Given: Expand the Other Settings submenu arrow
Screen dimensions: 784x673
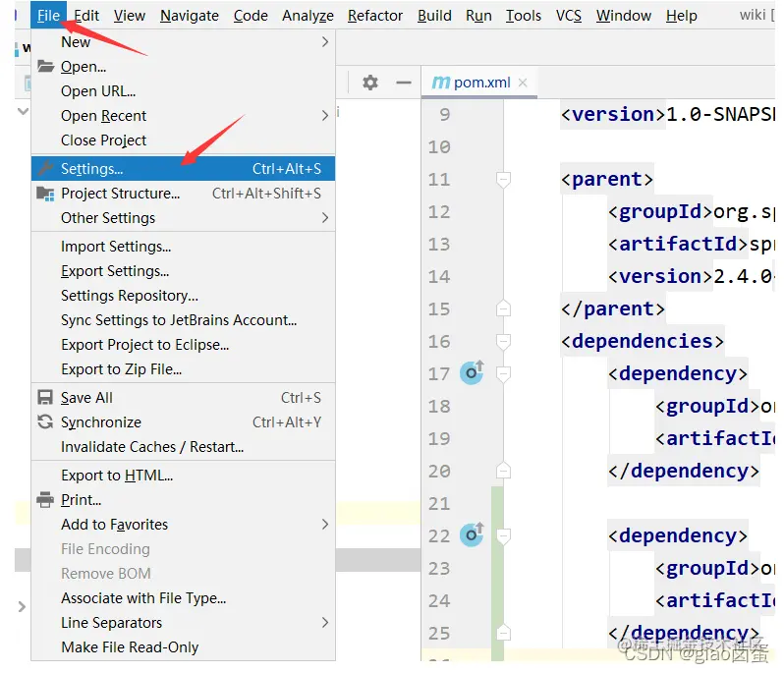Looking at the screenshot, I should [325, 217].
